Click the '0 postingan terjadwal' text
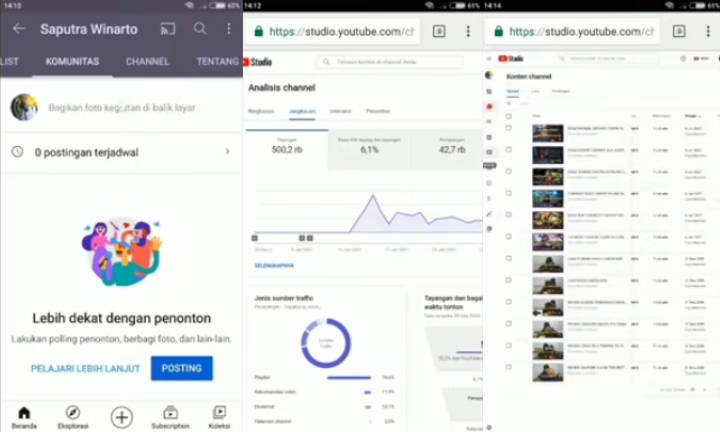This screenshot has width=720, height=432. 86,152
